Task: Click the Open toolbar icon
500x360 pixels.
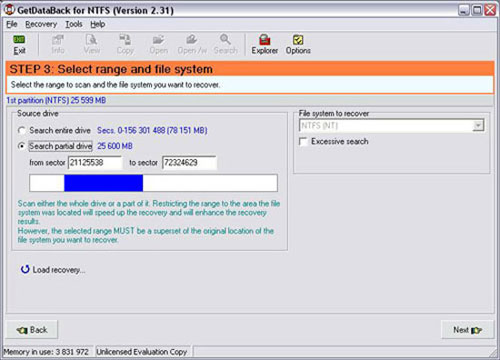Action: click(158, 40)
